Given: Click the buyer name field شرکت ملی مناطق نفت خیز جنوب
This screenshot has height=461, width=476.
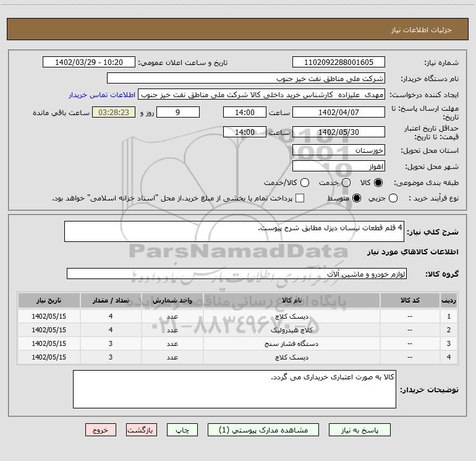Looking at the screenshot, I should click(246, 78).
